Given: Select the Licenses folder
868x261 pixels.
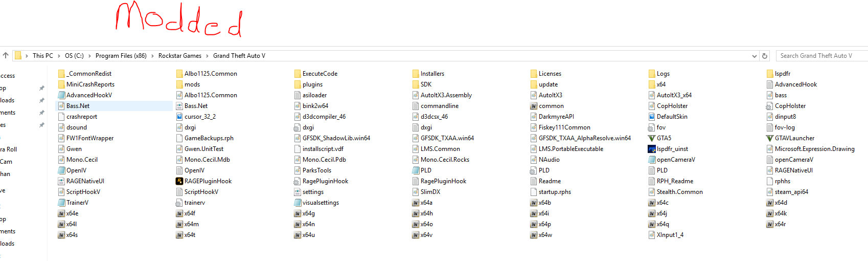Looking at the screenshot, I should coord(545,74).
